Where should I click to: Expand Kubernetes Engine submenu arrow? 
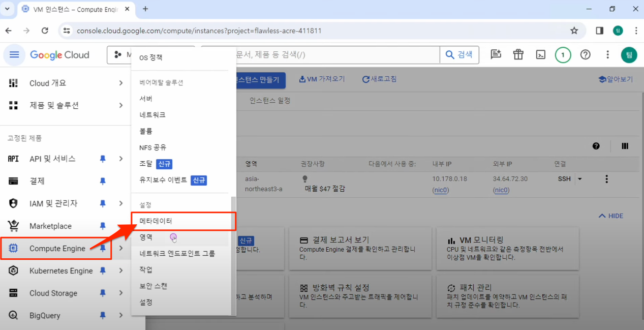point(121,271)
